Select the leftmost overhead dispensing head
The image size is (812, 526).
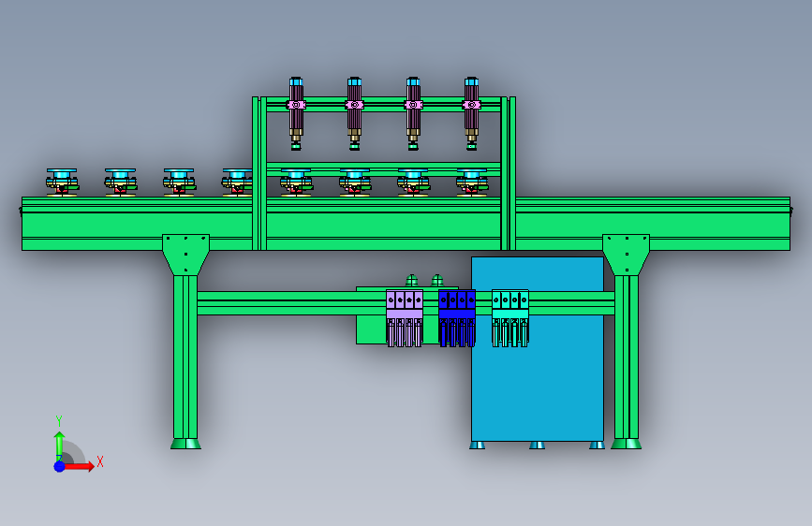coord(296,114)
